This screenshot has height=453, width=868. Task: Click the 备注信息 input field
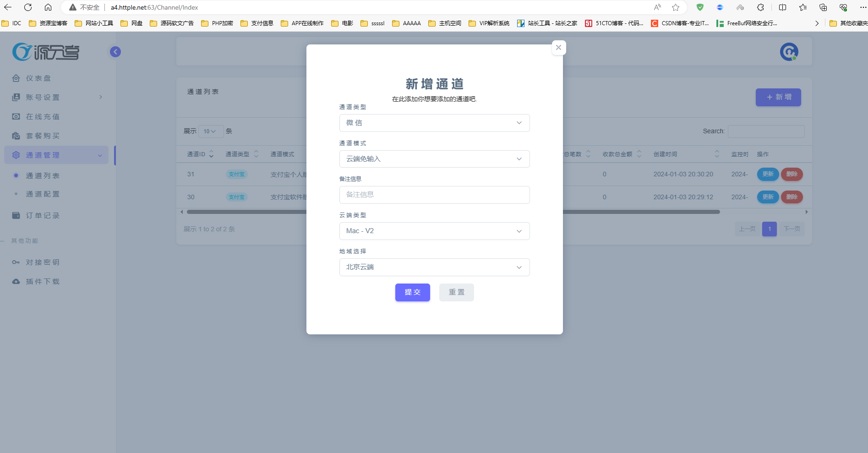point(434,195)
